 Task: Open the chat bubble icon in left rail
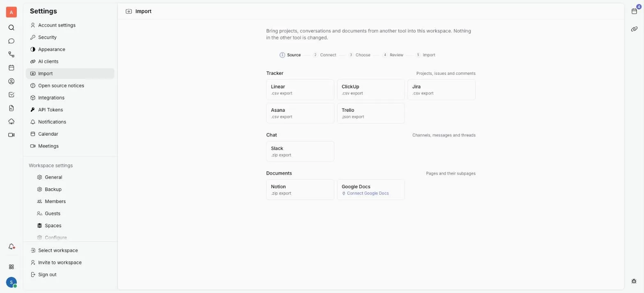[11, 41]
